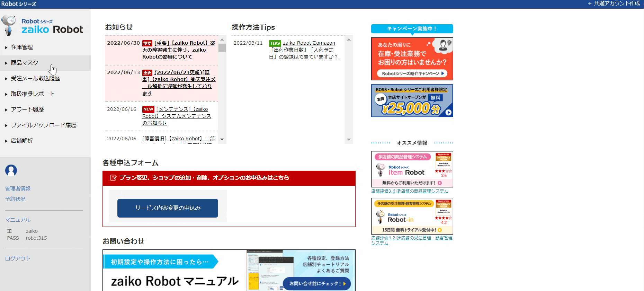Screen dimensions: 644x291
Task: Click the Robot-in product banner
Action: [412, 216]
